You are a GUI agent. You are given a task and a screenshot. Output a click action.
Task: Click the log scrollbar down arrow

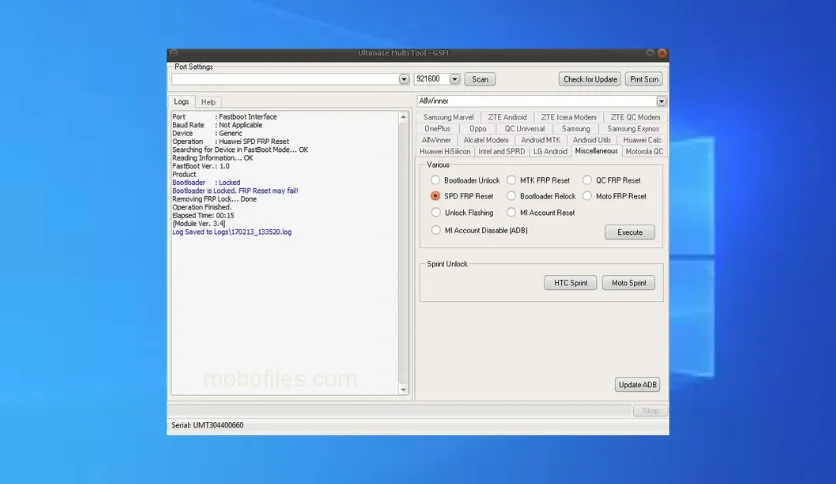(x=403, y=390)
